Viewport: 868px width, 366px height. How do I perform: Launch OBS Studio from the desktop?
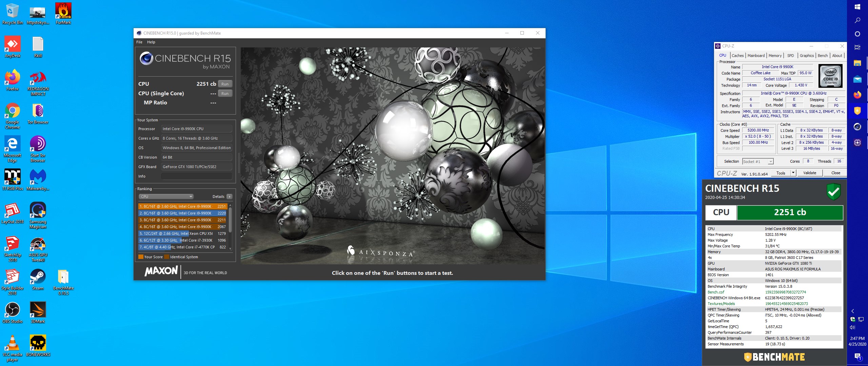pos(12,312)
